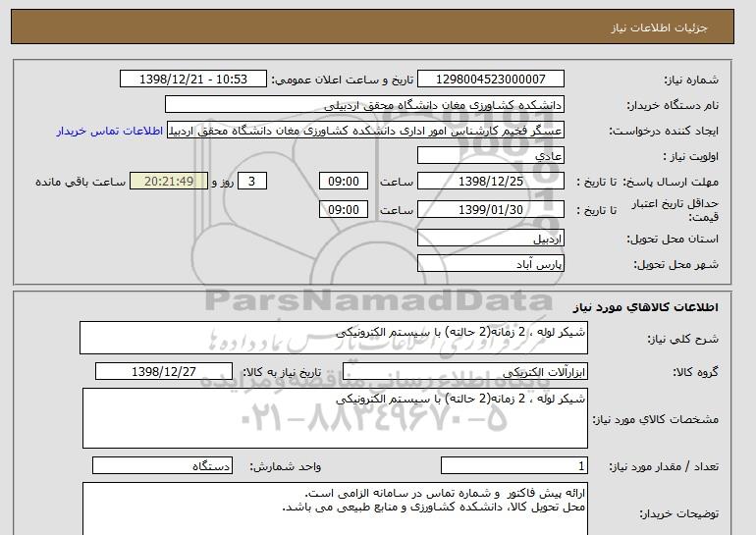This screenshot has width=756, height=535.
Task: Click the delivery city field پارس آباد
Action: click(x=490, y=264)
